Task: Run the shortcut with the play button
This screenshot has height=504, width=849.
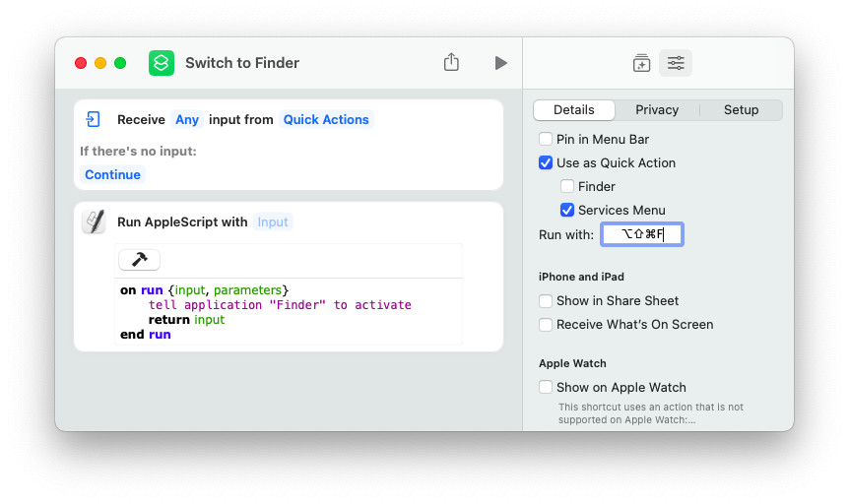Action: [501, 63]
